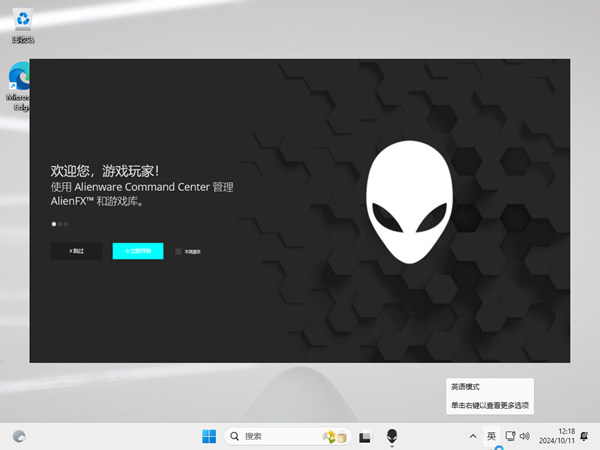The image size is (600, 450).
Task: Open the Recycle Bin desktop icon
Action: tap(22, 25)
